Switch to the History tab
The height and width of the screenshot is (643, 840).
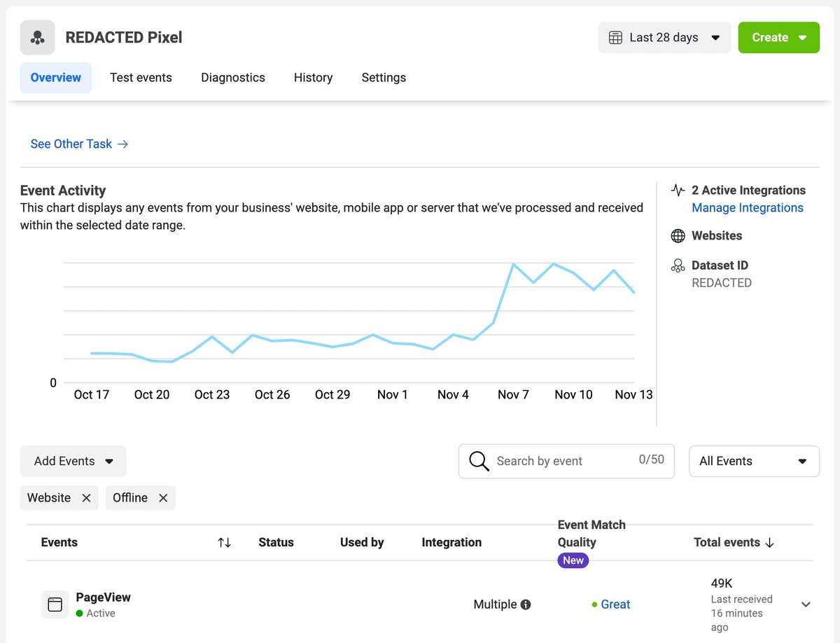click(313, 78)
